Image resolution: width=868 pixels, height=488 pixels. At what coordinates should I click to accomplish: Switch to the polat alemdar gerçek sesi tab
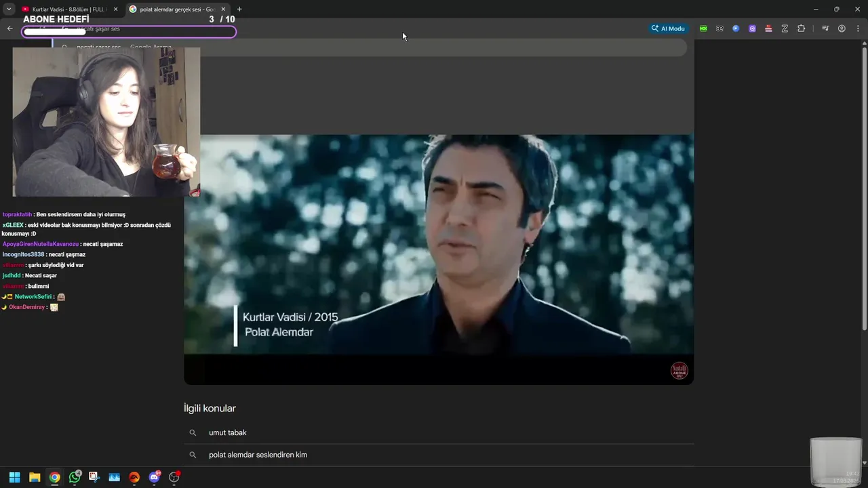click(x=177, y=9)
